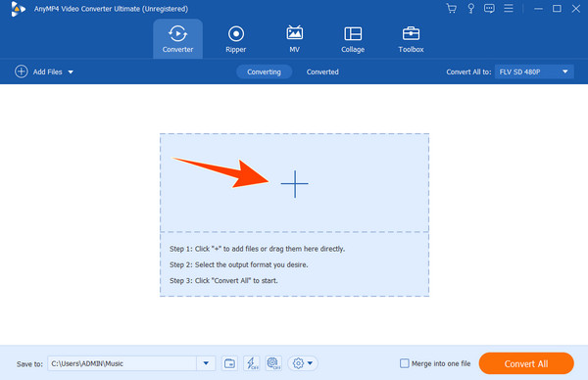This screenshot has height=380, width=588.
Task: Switch to the Ripper tab
Action: [236, 39]
